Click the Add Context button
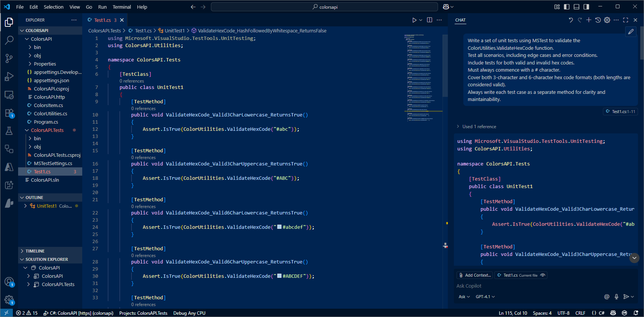644x317 pixels. (475, 275)
